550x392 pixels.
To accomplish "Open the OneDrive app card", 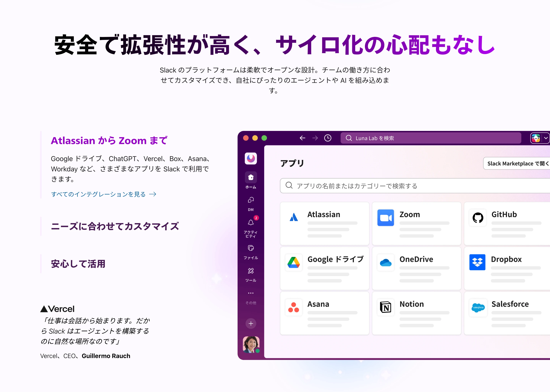I will 417,268.
